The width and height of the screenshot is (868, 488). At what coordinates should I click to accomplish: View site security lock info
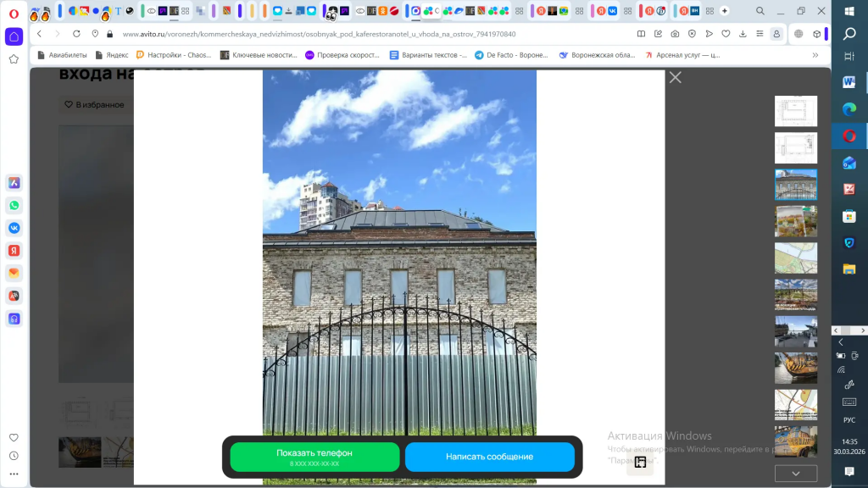(109, 34)
